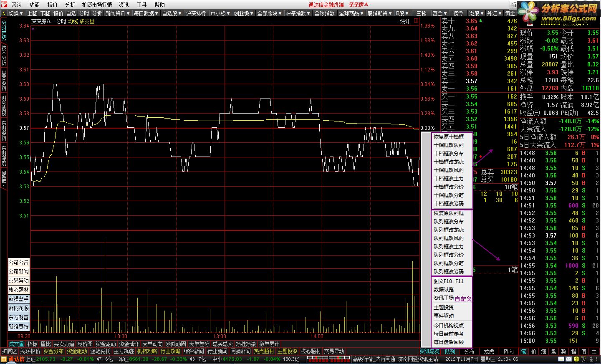Image resolution: width=601 pixels, height=364 pixels.
Task: Click the 上证 index value 2105.73
Action: [46, 359]
